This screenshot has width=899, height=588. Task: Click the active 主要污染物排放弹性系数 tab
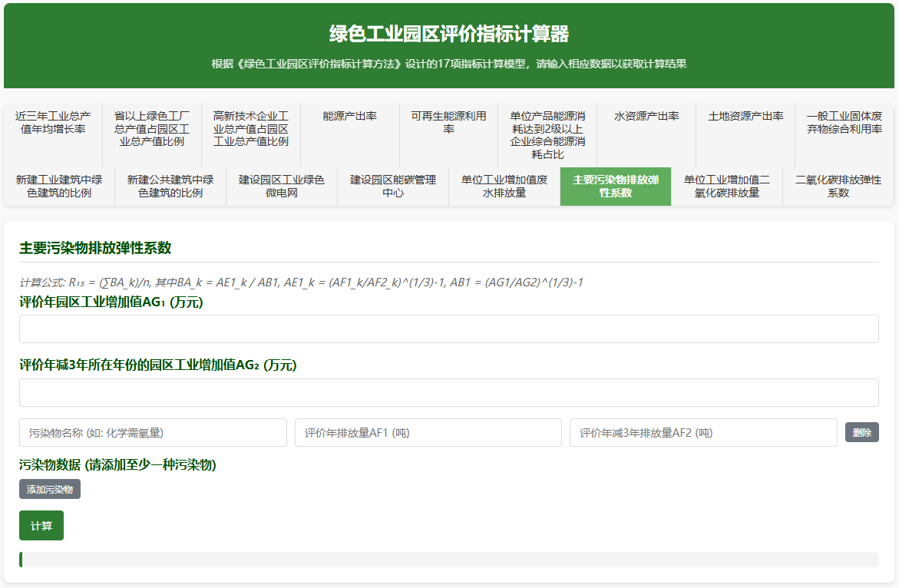[615, 187]
